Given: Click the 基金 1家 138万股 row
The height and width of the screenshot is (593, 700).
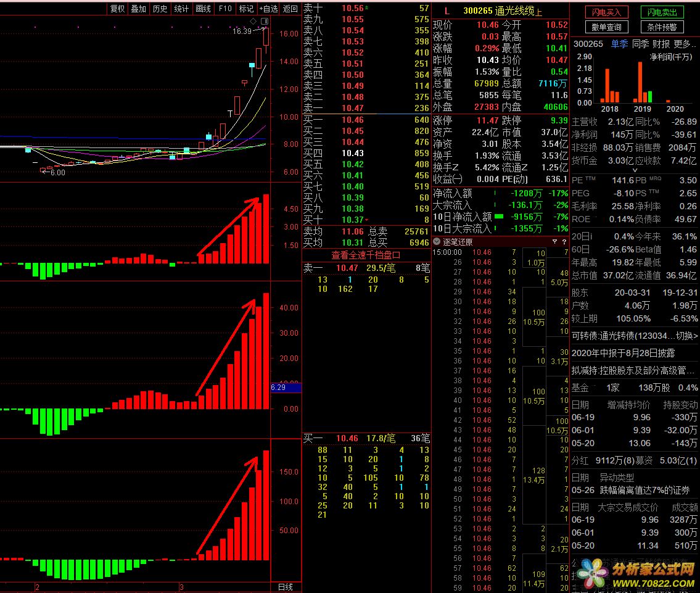Looking at the screenshot, I should 635,388.
